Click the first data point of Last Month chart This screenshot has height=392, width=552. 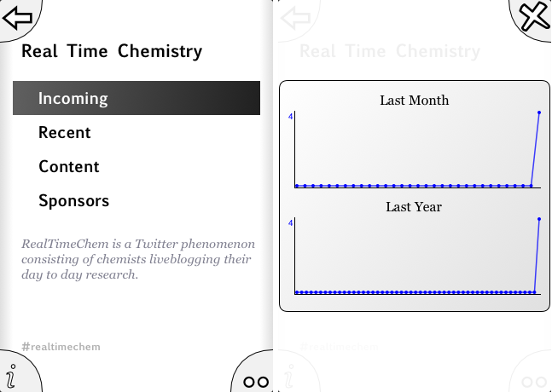(x=297, y=185)
